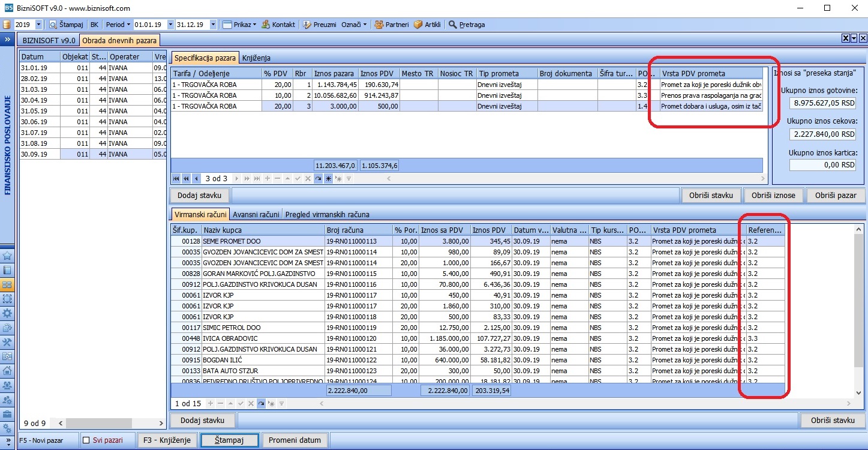868x450 pixels.
Task: Open Partneri from the top toolbar
Action: pyautogui.click(x=391, y=25)
